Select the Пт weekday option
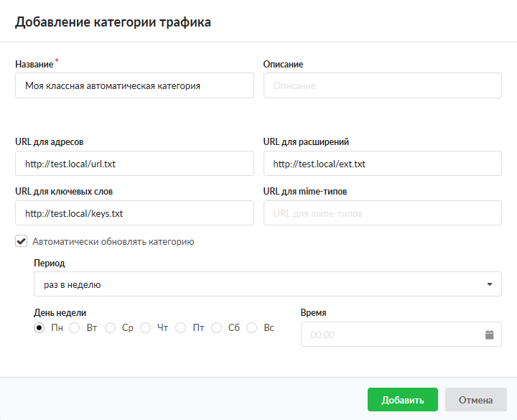Screen dimensions: 517x420 tap(181, 328)
